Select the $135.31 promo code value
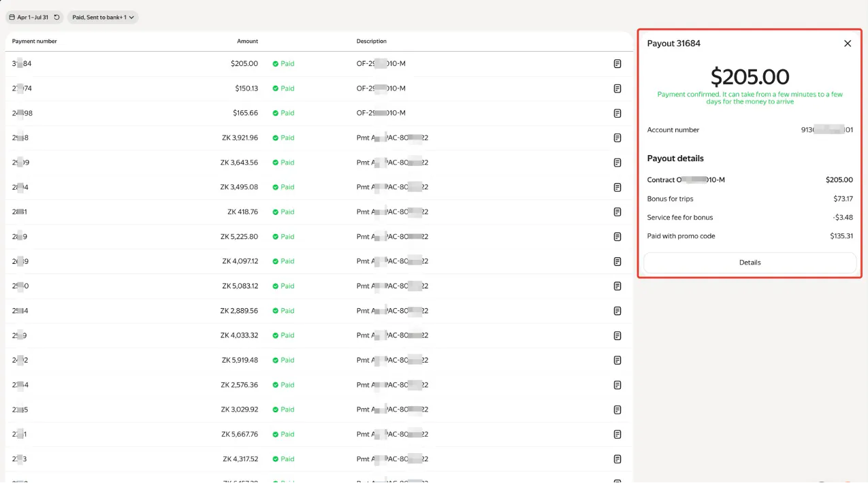This screenshot has height=483, width=868. coord(841,236)
